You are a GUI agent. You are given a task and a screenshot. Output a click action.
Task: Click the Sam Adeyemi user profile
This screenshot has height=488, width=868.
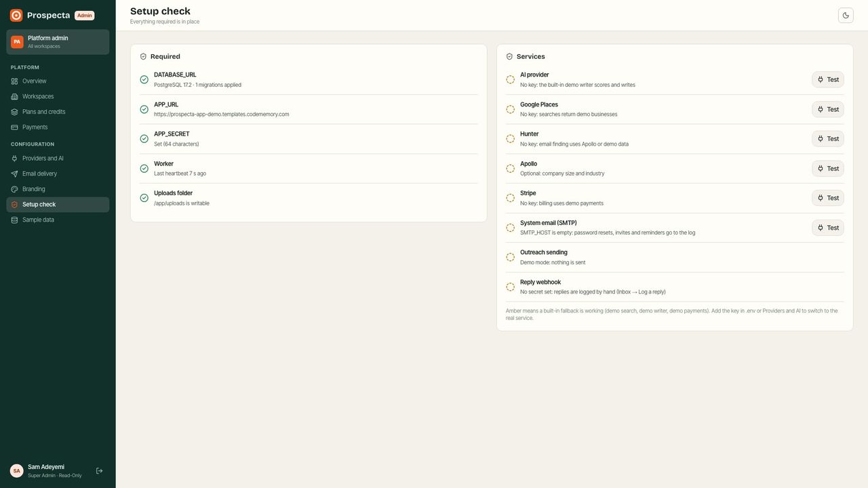click(46, 470)
